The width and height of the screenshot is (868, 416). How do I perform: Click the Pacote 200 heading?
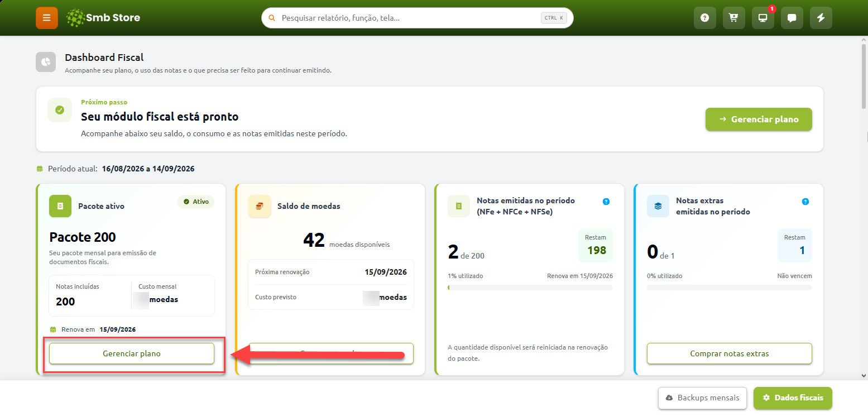[x=83, y=237]
